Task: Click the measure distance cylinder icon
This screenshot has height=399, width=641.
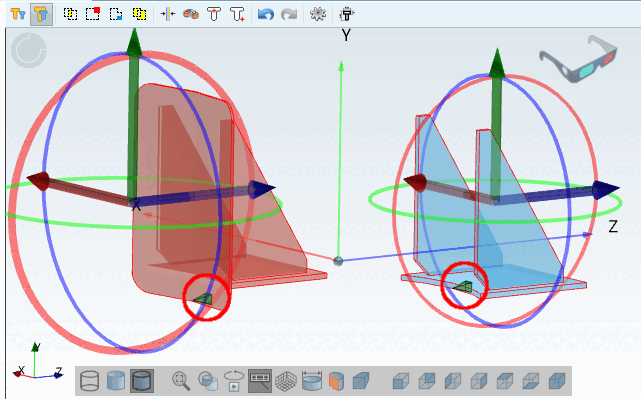Action: (312, 381)
